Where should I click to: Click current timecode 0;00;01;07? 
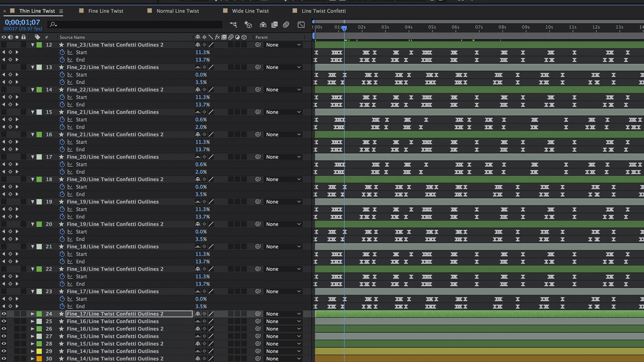(x=22, y=22)
